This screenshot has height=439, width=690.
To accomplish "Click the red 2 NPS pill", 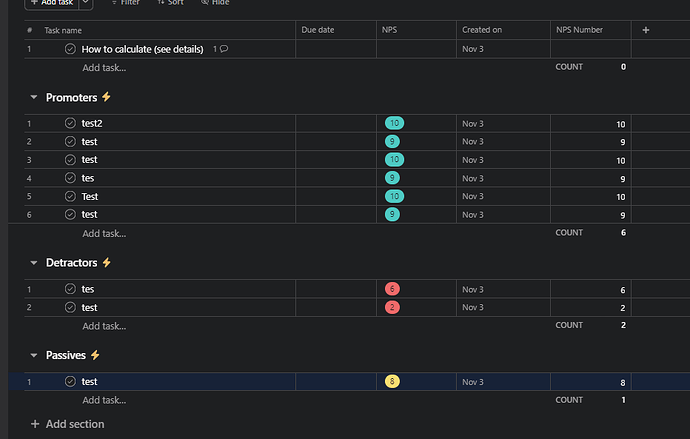I will tap(392, 307).
